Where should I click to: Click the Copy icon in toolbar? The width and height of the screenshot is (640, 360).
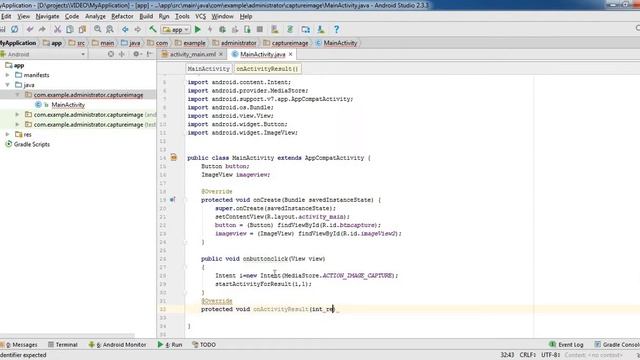(70, 29)
